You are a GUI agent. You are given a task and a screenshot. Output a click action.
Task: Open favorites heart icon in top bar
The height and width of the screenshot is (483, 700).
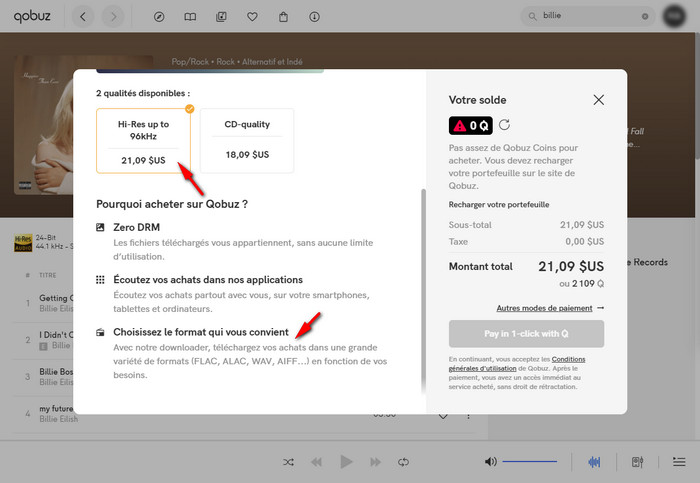[x=252, y=17]
